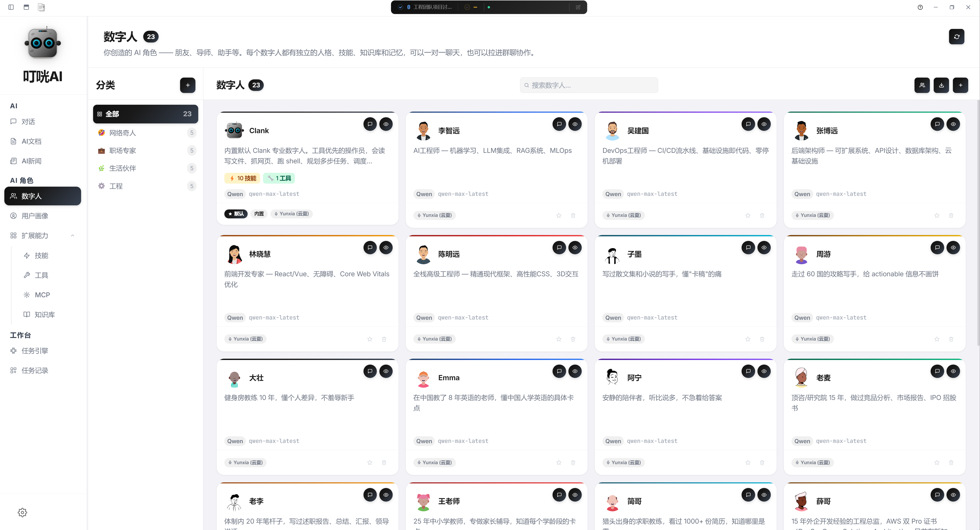The height and width of the screenshot is (530, 980).
Task: Start chat with 子墨
Action: tap(748, 248)
